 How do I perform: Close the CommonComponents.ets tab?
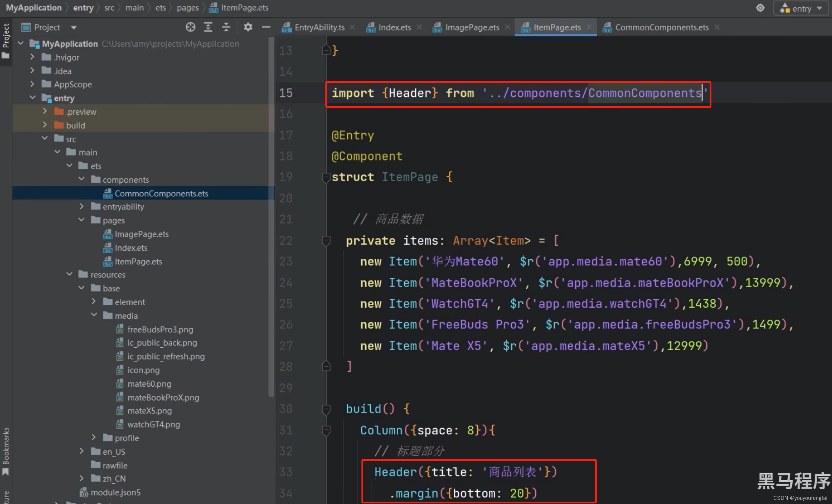pyautogui.click(x=717, y=27)
